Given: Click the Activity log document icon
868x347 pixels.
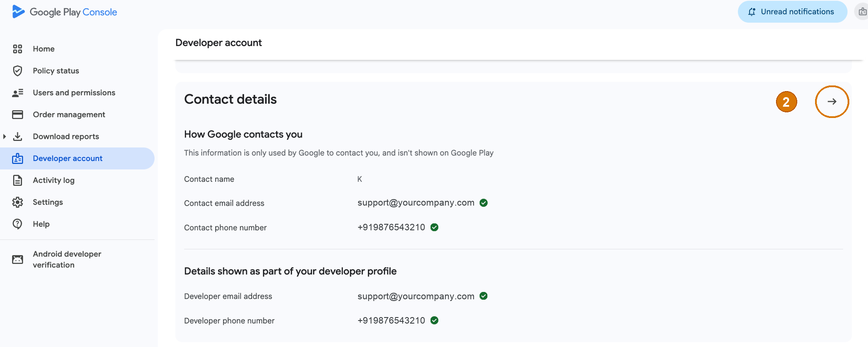Looking at the screenshot, I should click(17, 180).
